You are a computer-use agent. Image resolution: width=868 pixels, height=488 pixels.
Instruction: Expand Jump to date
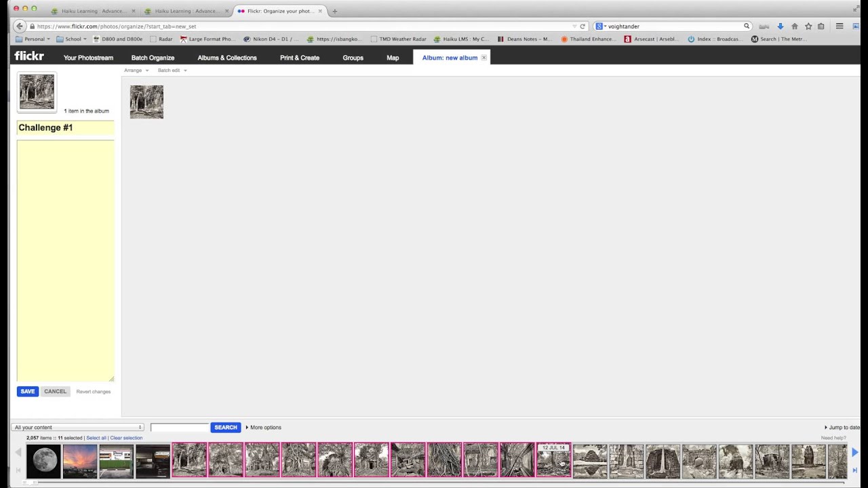pos(842,428)
